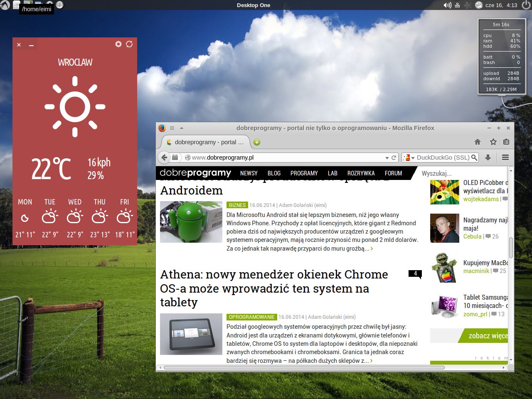Open PROGRAMY in the site navigation
Image resolution: width=532 pixels, height=399 pixels.
tap(304, 173)
